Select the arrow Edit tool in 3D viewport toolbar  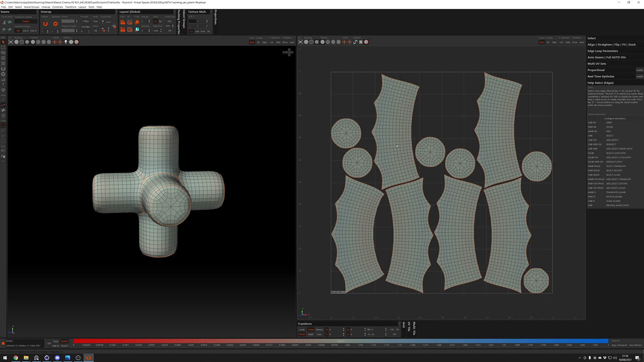click(3, 42)
